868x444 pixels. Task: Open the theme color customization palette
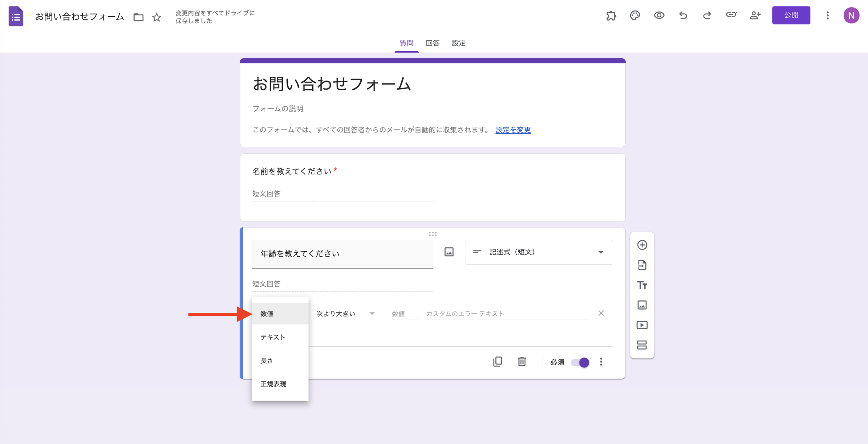point(635,15)
